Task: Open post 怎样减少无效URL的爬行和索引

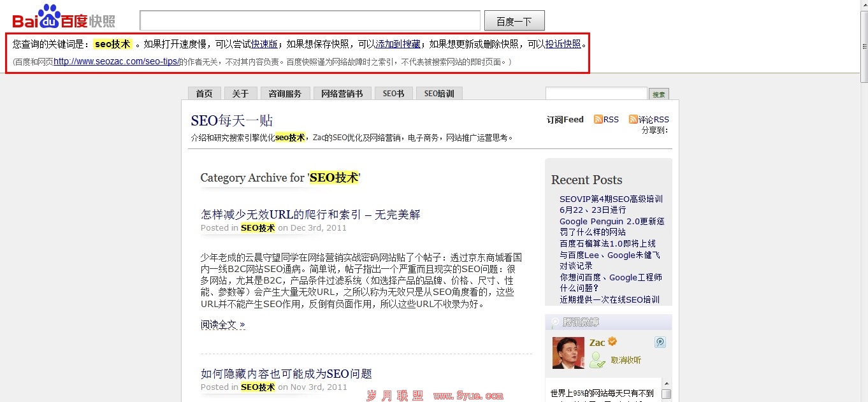Action: (310, 214)
